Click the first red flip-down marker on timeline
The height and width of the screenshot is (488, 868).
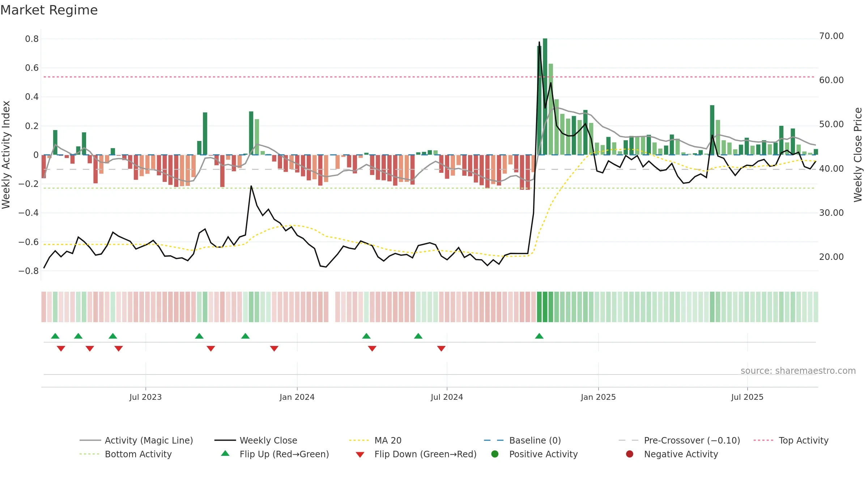(61, 348)
